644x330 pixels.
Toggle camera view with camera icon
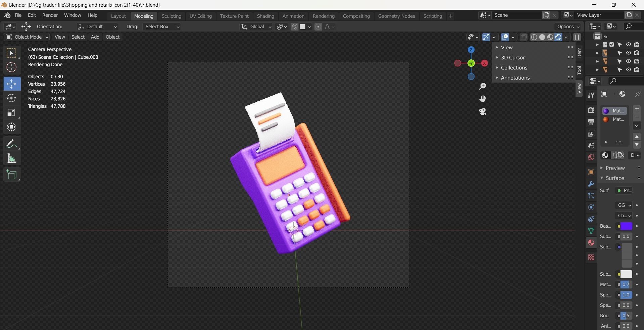pyautogui.click(x=483, y=111)
